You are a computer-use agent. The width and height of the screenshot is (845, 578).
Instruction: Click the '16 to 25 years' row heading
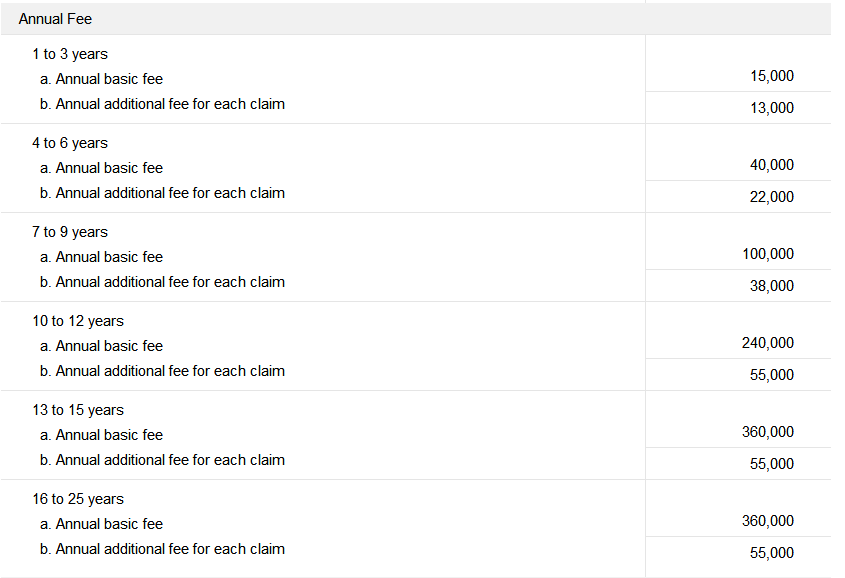[77, 499]
